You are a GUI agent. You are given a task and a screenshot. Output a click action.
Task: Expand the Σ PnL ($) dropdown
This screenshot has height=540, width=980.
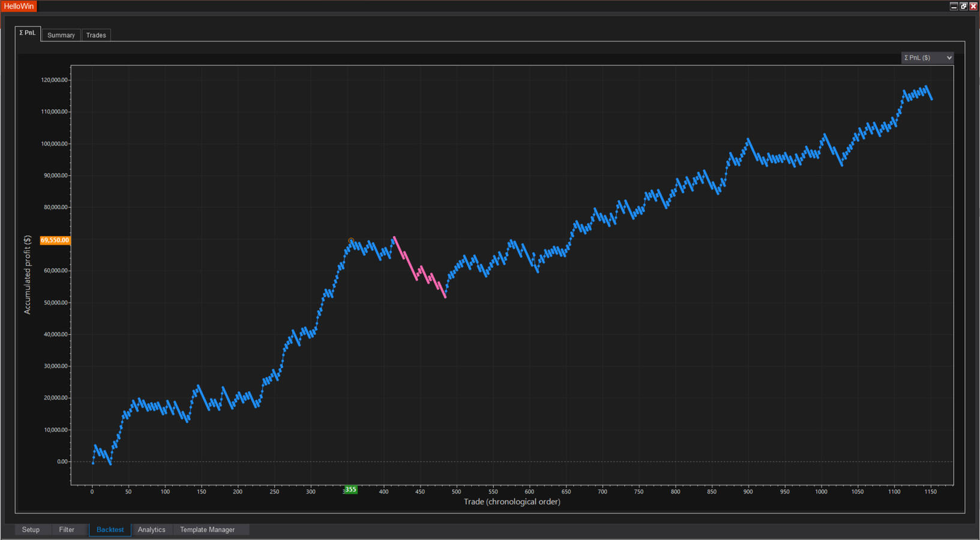(x=927, y=58)
